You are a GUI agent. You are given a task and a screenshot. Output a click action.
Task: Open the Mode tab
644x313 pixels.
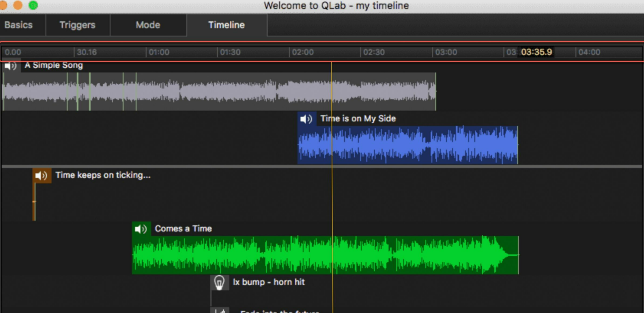148,25
